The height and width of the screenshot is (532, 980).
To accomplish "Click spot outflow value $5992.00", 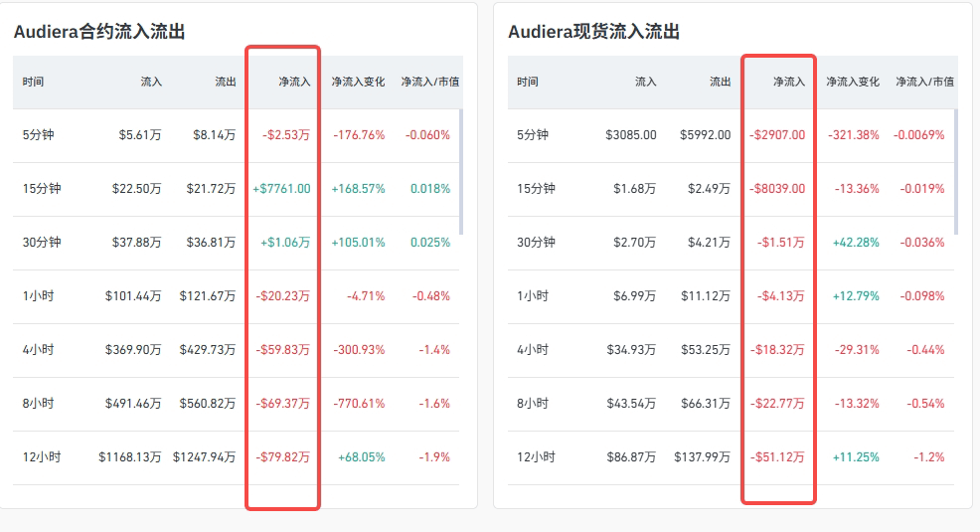I will pos(705,135).
